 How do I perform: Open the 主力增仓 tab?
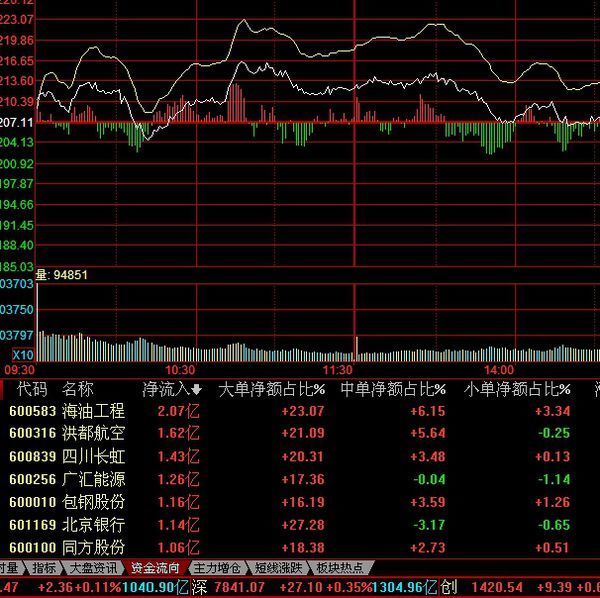tap(217, 568)
